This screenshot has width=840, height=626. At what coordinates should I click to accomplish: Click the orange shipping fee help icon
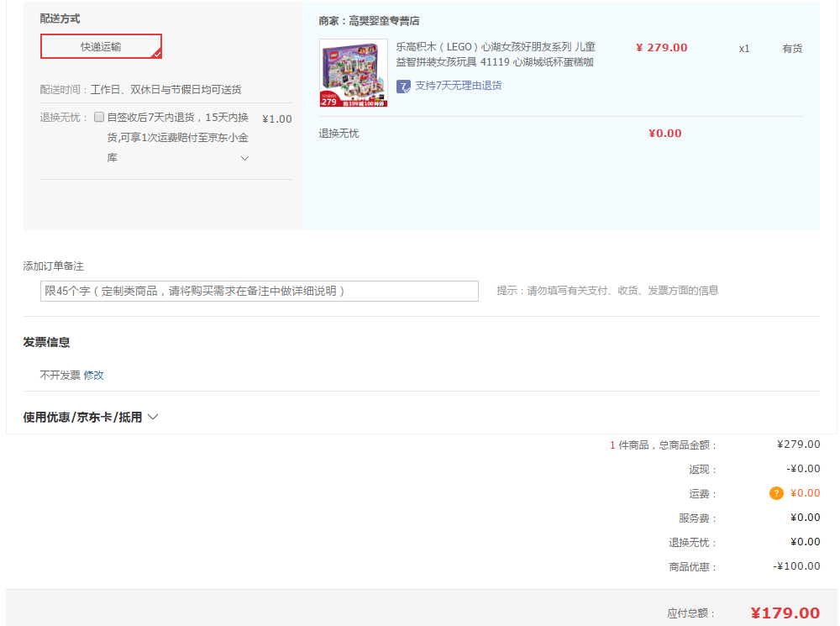click(x=776, y=493)
